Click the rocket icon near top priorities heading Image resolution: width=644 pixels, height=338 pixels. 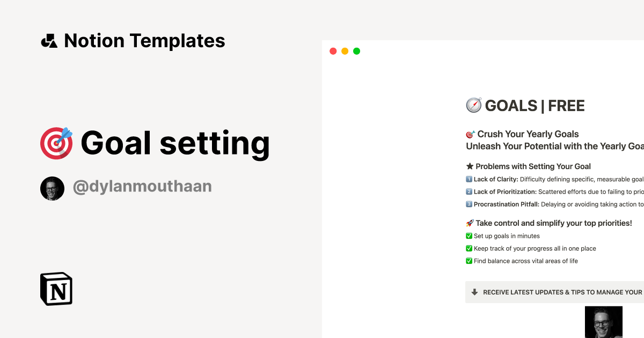pyautogui.click(x=469, y=223)
